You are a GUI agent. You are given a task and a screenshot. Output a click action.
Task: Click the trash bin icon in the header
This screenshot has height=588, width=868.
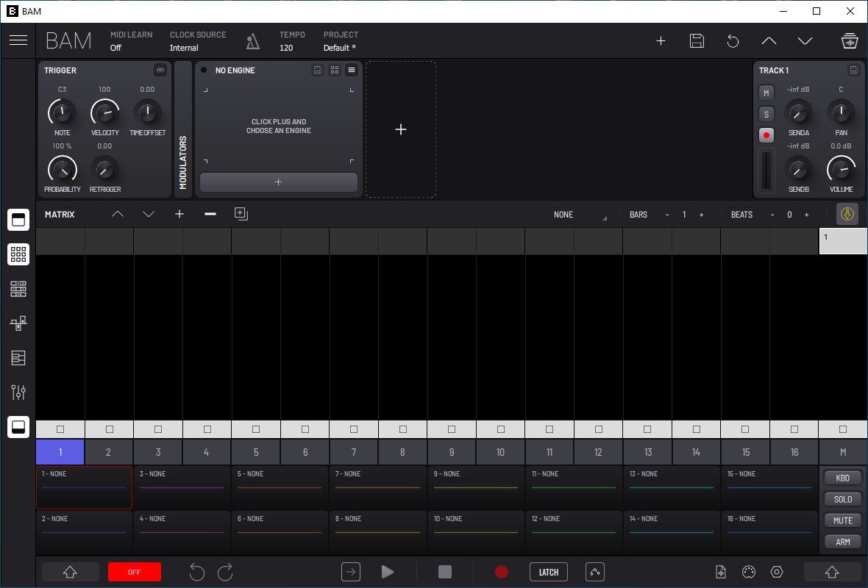[850, 41]
